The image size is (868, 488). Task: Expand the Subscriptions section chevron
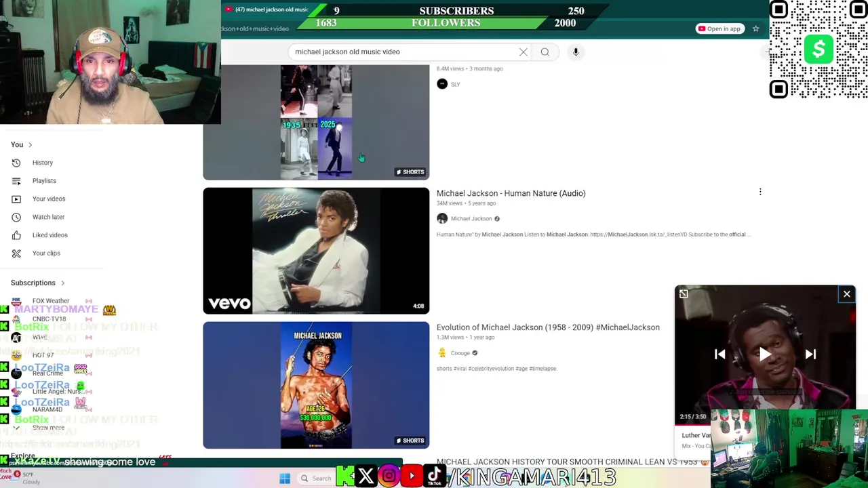tap(62, 283)
